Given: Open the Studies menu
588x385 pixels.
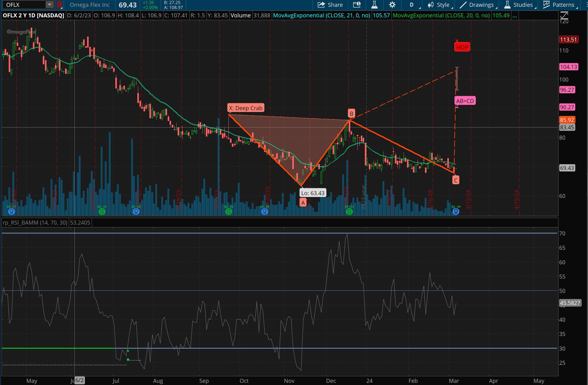Looking at the screenshot, I should pos(519,5).
